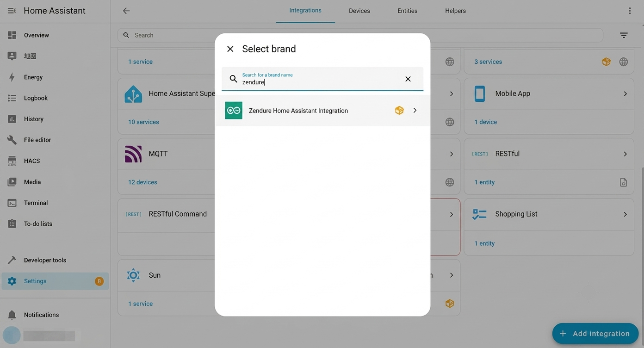Image resolution: width=644 pixels, height=348 pixels.
Task: Go back using the arrow button
Action: click(x=126, y=11)
